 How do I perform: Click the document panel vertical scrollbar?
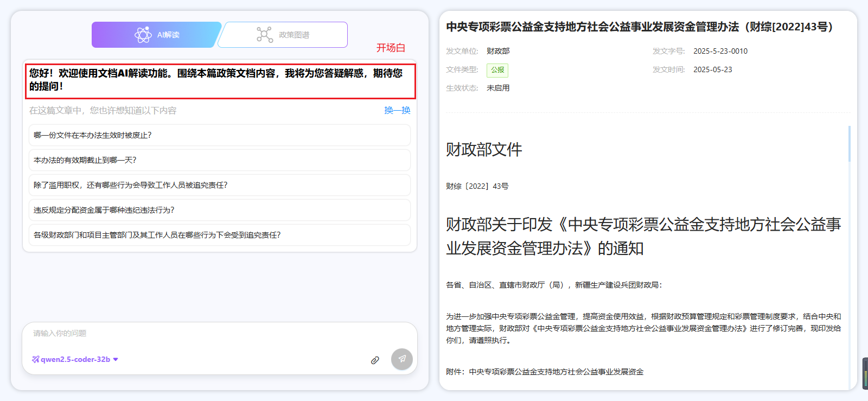(849, 144)
